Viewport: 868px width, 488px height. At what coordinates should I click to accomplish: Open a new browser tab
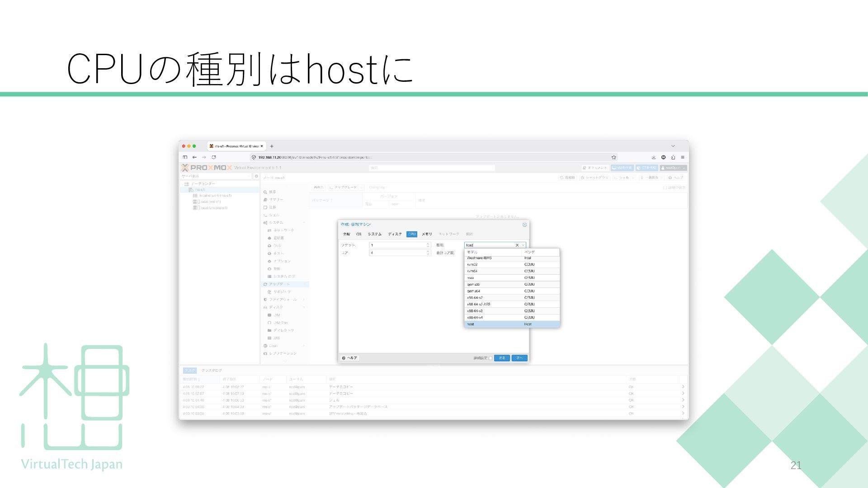[x=272, y=146]
